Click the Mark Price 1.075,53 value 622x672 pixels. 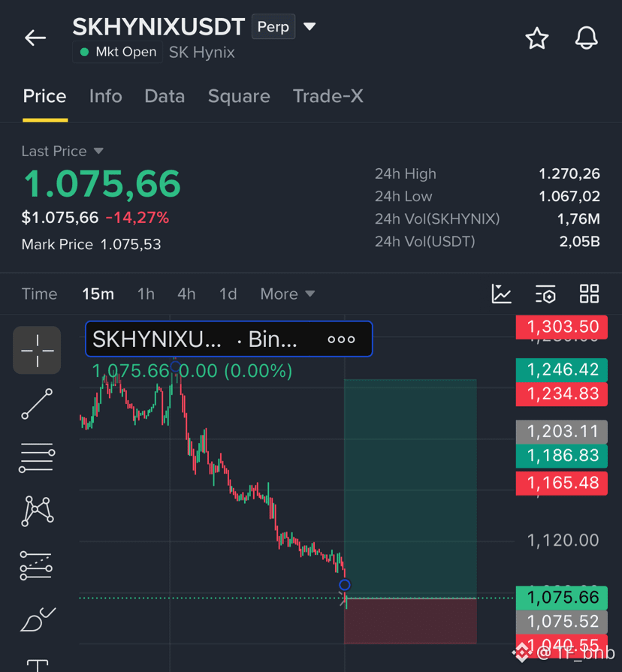point(131,244)
